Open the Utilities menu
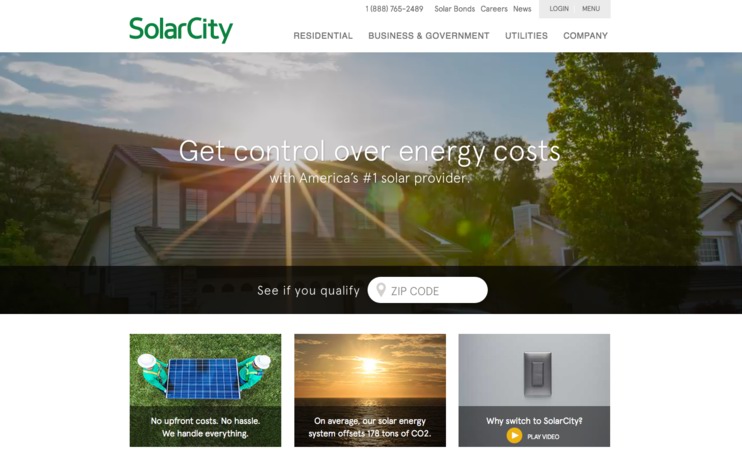The height and width of the screenshot is (469, 742). [526, 36]
